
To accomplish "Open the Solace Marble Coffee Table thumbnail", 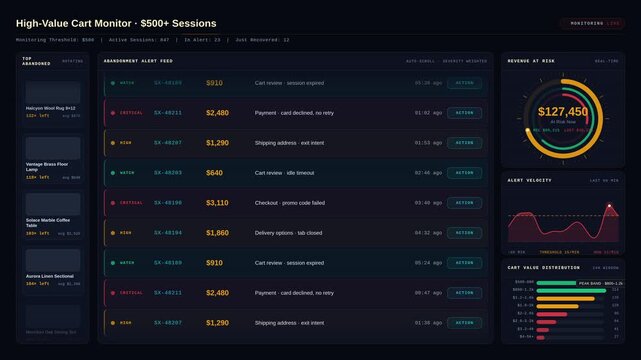I will tap(53, 204).
